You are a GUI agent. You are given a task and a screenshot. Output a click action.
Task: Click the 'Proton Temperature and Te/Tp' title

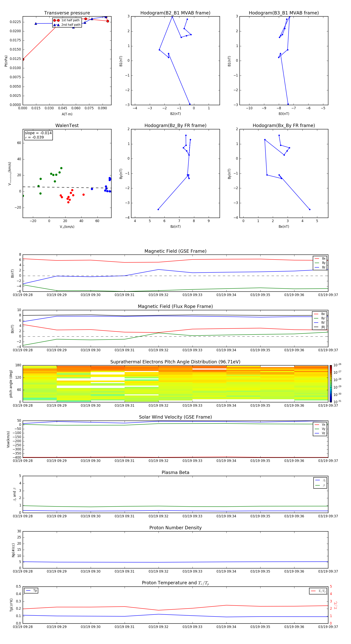tap(175, 583)
